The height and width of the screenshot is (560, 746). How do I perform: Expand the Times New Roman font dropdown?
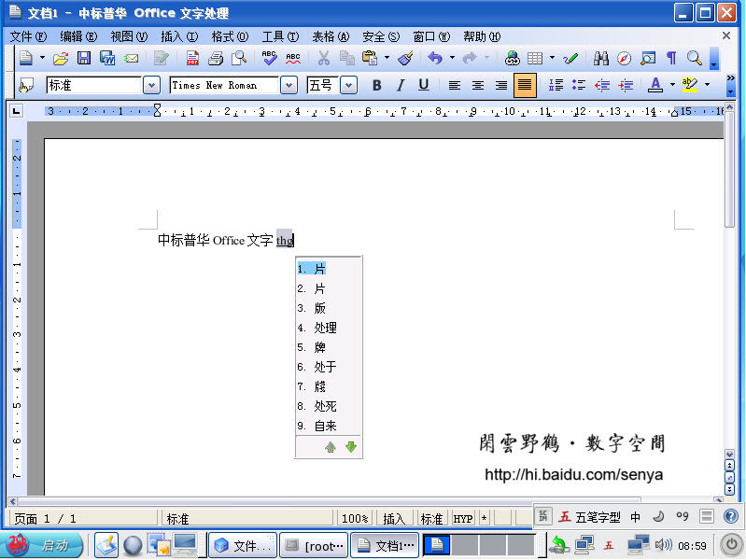coord(289,86)
